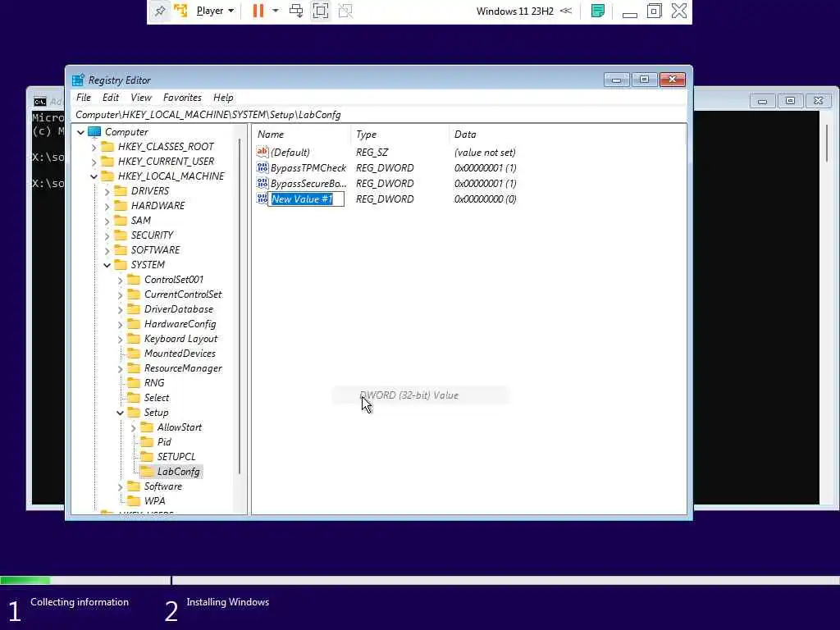Open the View menu

(x=141, y=98)
